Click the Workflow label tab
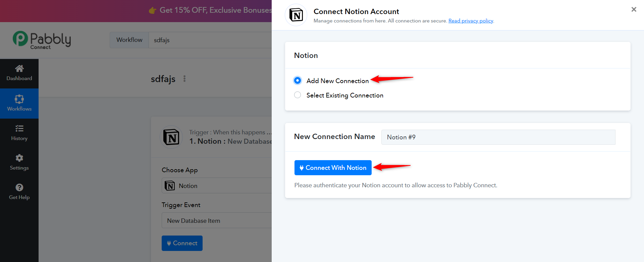 [x=129, y=40]
